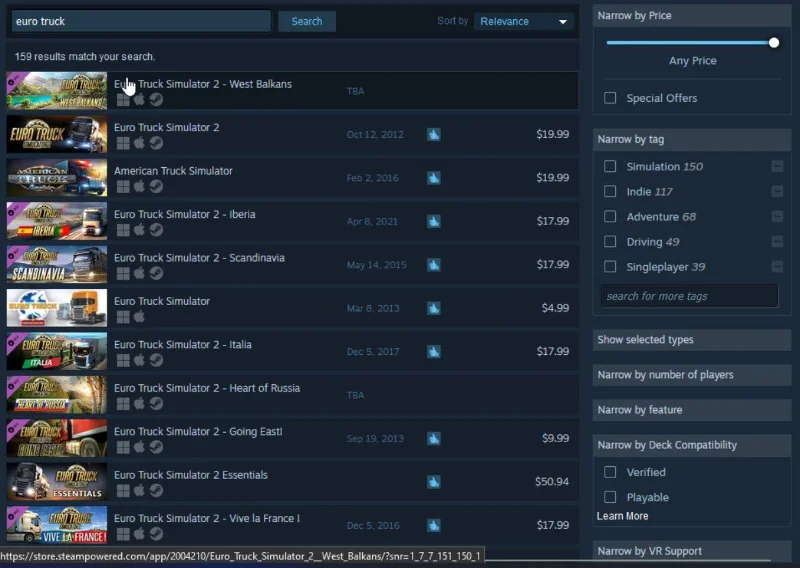The width and height of the screenshot is (800, 568).
Task: Open the Sort by Relevance dropdown
Action: [523, 21]
